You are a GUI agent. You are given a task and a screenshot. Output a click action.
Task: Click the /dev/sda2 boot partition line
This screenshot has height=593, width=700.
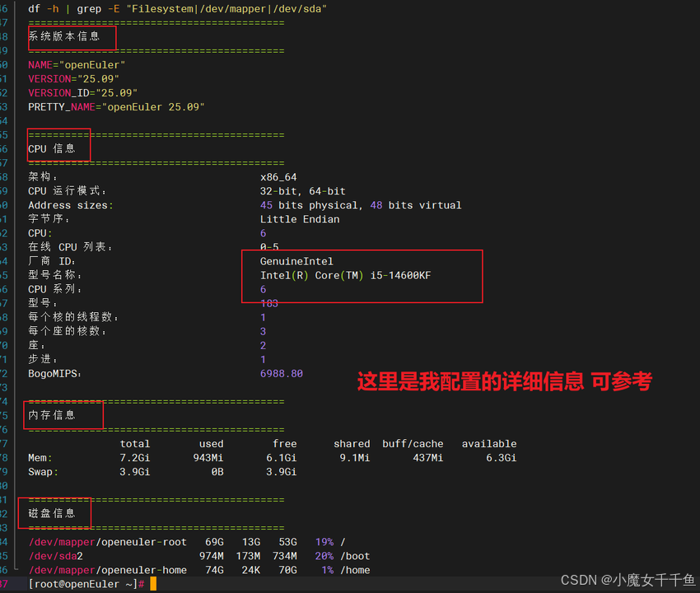coord(53,555)
